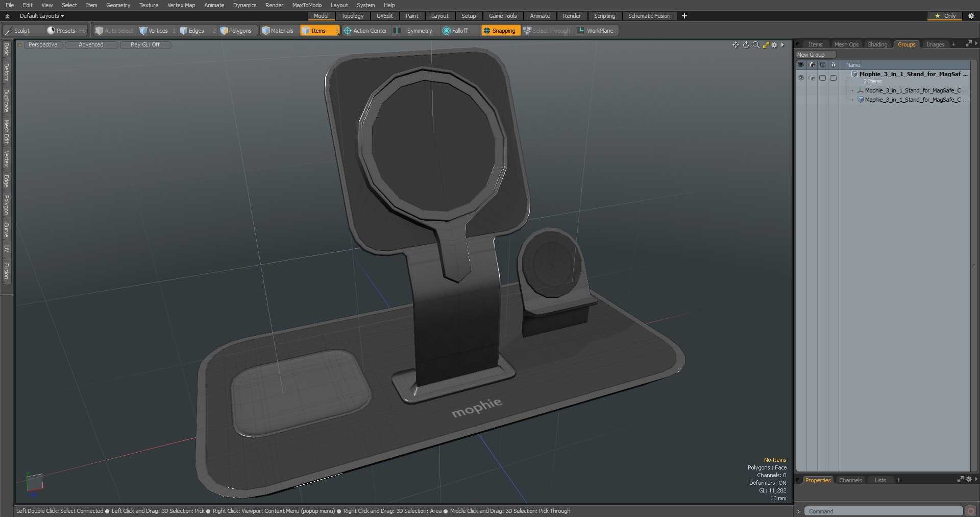Switch to Edges selection mode
Image resolution: width=980 pixels, height=517 pixels.
(x=197, y=31)
